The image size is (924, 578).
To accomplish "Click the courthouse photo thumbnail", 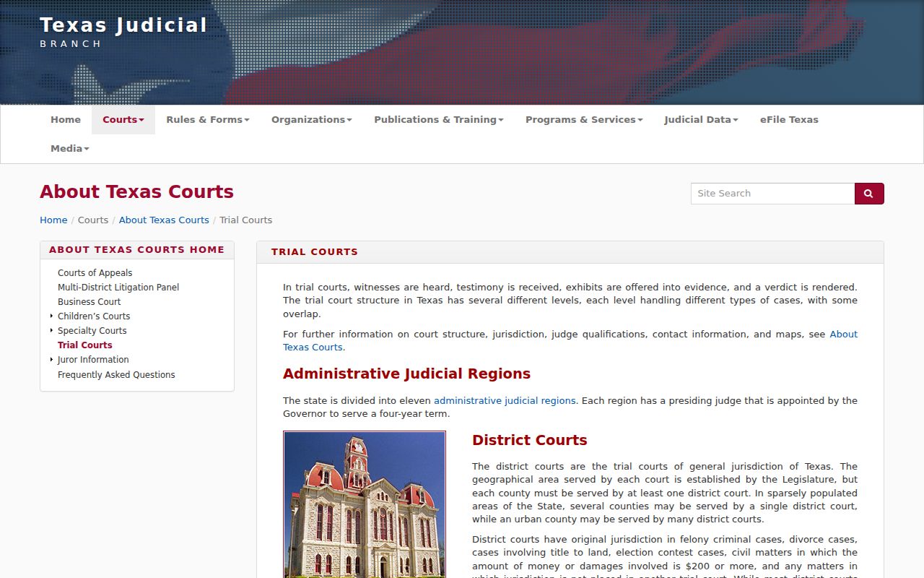I will pos(365,504).
